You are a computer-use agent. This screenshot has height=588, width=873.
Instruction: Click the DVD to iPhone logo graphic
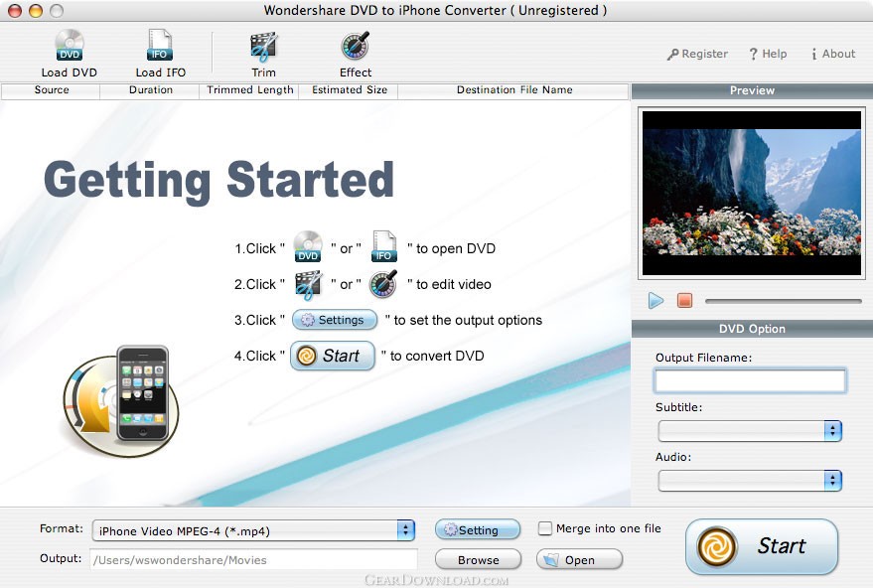pos(121,399)
